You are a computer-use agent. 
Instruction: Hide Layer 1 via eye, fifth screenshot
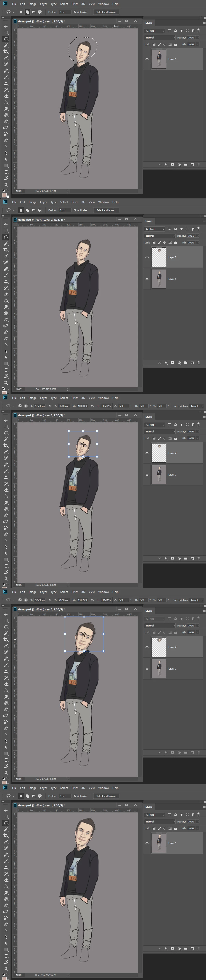click(147, 843)
